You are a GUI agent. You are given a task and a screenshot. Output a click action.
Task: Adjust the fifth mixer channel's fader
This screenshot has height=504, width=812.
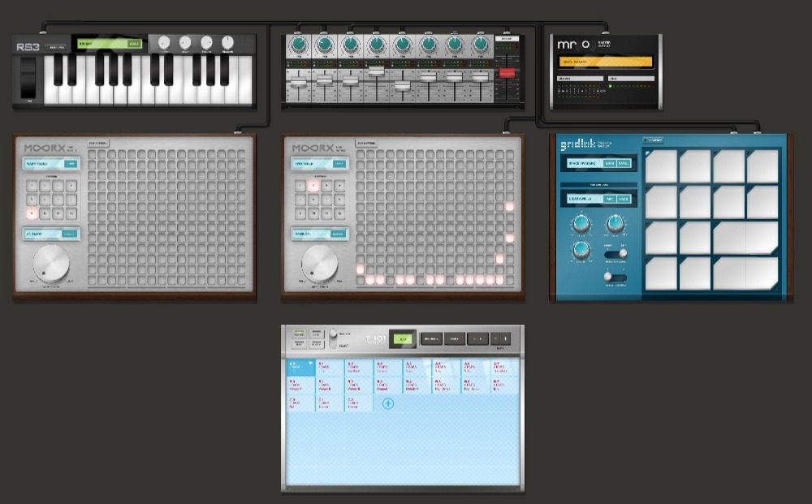point(403,86)
